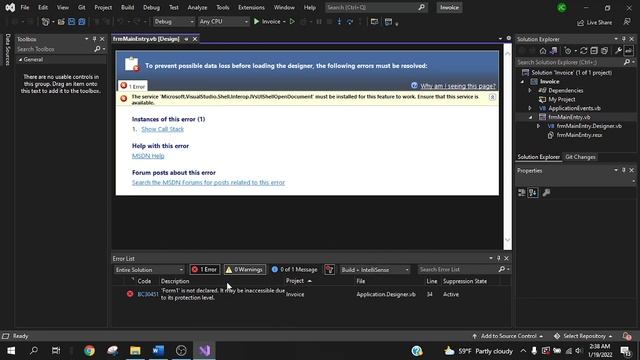The height and width of the screenshot is (360, 640).
Task: Open the Any CPU platform dropdown
Action: pyautogui.click(x=223, y=22)
